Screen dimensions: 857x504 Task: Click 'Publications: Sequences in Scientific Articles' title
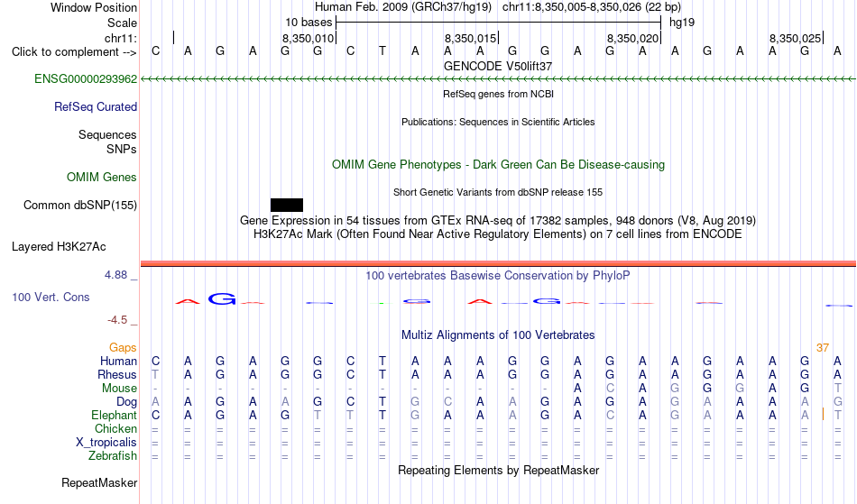[498, 122]
